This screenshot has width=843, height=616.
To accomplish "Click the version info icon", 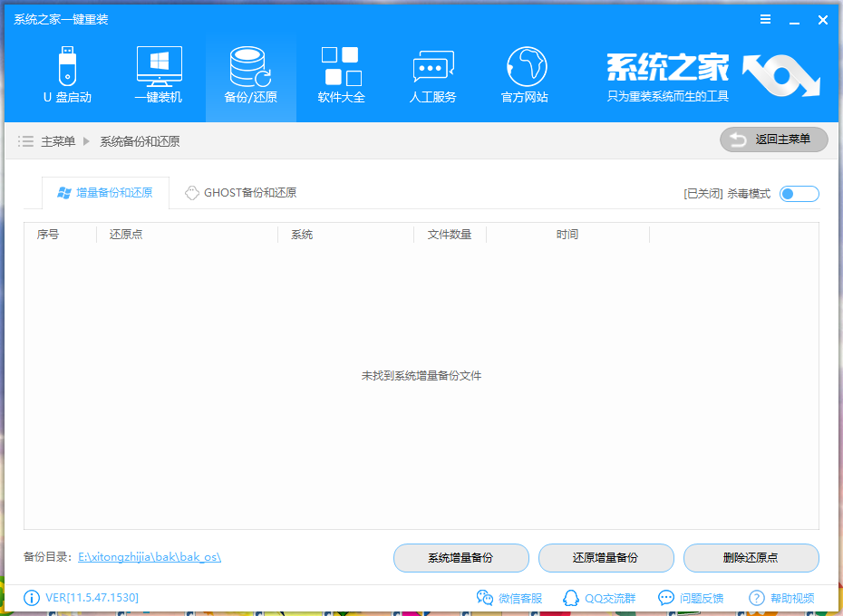I will coord(31,598).
